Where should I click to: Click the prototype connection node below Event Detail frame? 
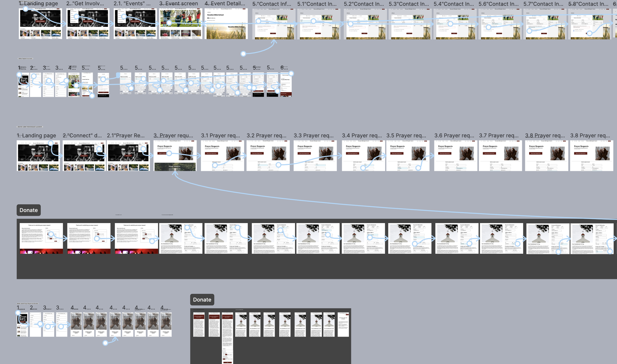(243, 54)
